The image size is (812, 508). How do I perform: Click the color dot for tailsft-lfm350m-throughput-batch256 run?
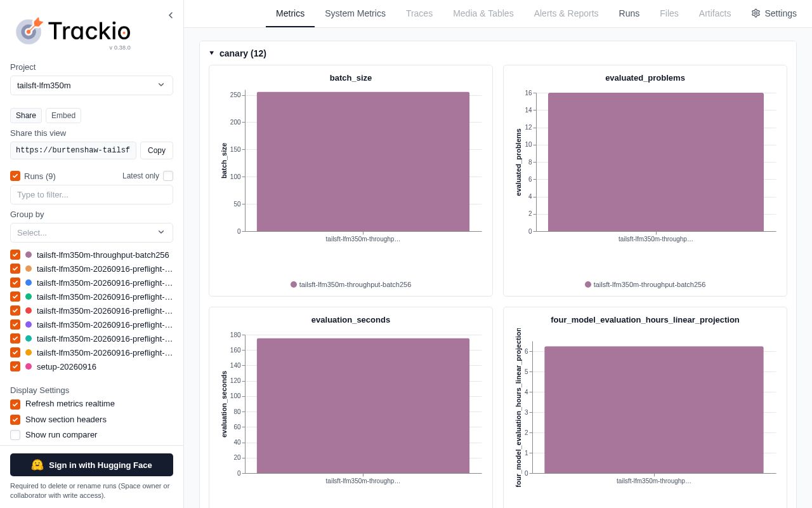click(29, 255)
